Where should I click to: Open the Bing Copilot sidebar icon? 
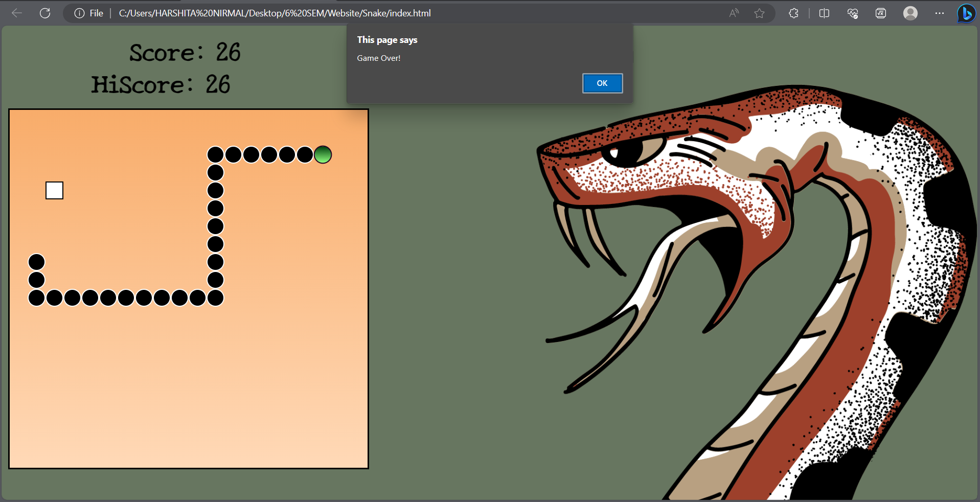966,13
